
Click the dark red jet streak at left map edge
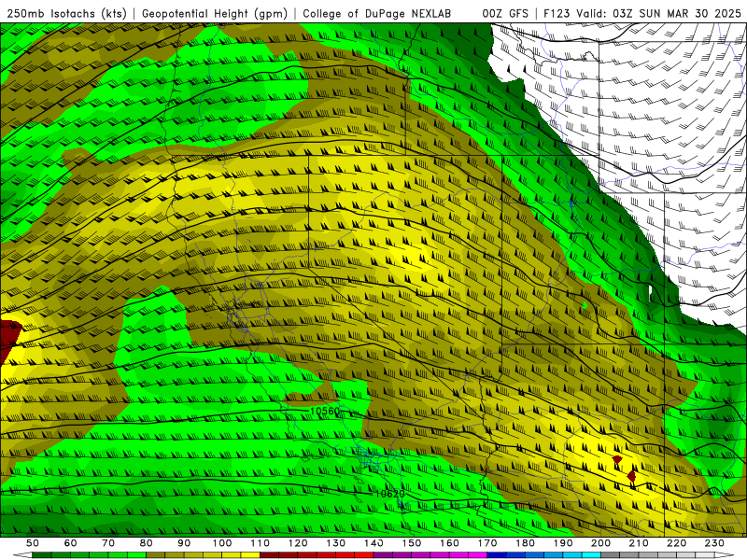tap(8, 341)
